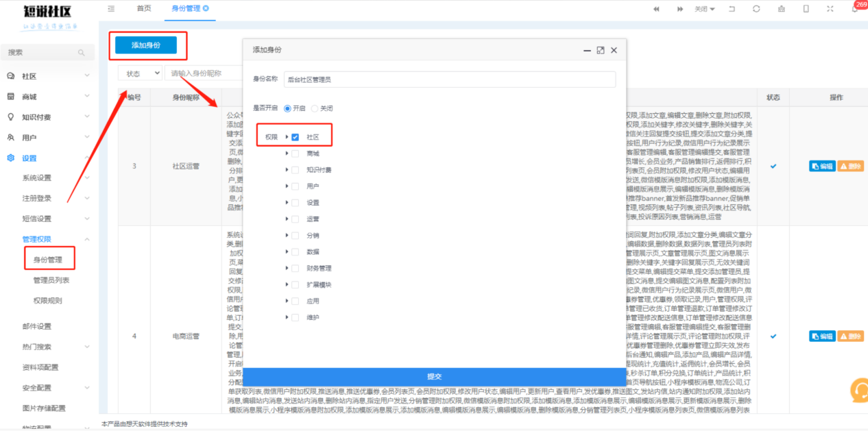Check the 财务管理 permission checkbox
Viewport: 868px width, 431px height.
[296, 268]
